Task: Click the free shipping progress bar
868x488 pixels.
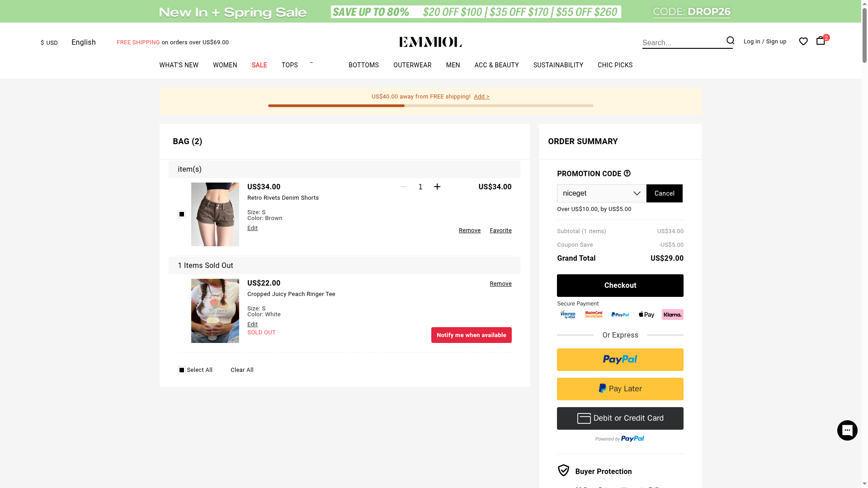Action: 430,106
